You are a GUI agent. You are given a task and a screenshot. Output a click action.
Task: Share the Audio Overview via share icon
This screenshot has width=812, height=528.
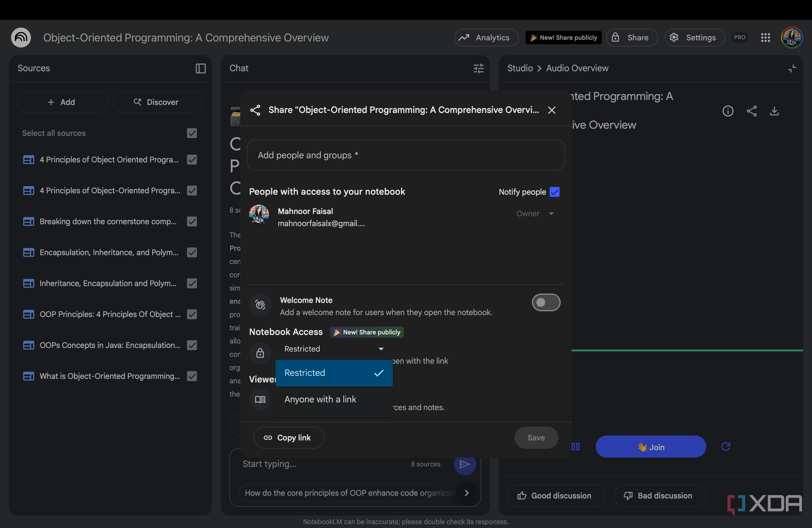(752, 111)
